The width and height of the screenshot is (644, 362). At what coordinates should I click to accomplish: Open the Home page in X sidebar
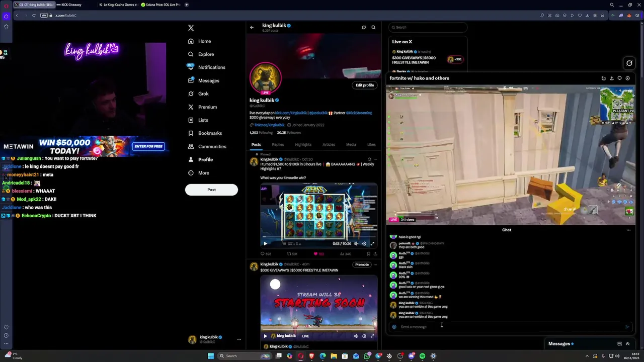tap(199, 41)
